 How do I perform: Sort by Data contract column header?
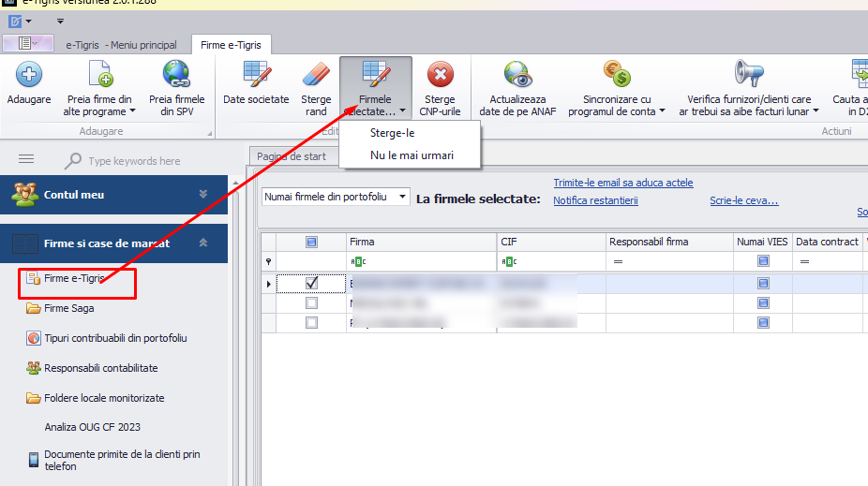pyautogui.click(x=827, y=242)
